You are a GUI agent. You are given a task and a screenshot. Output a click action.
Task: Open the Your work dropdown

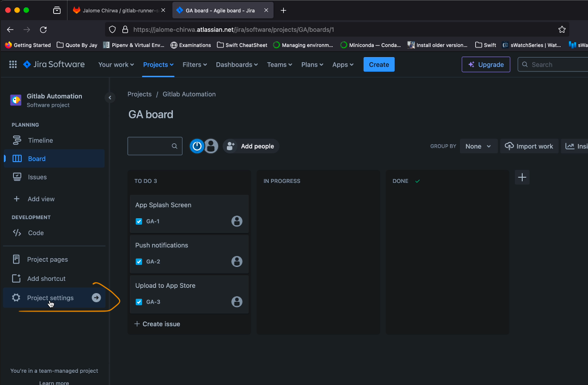point(116,64)
